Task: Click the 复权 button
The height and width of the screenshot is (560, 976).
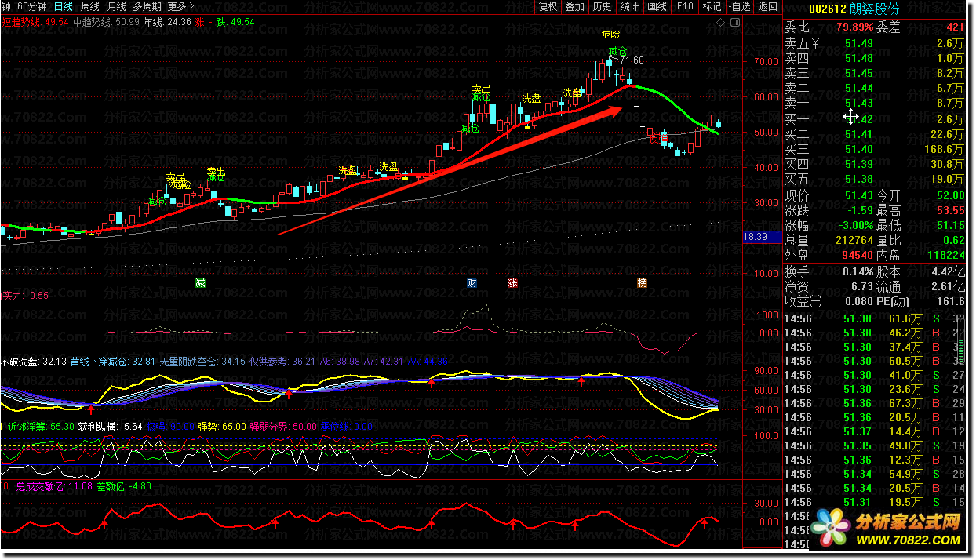Action: (x=548, y=6)
